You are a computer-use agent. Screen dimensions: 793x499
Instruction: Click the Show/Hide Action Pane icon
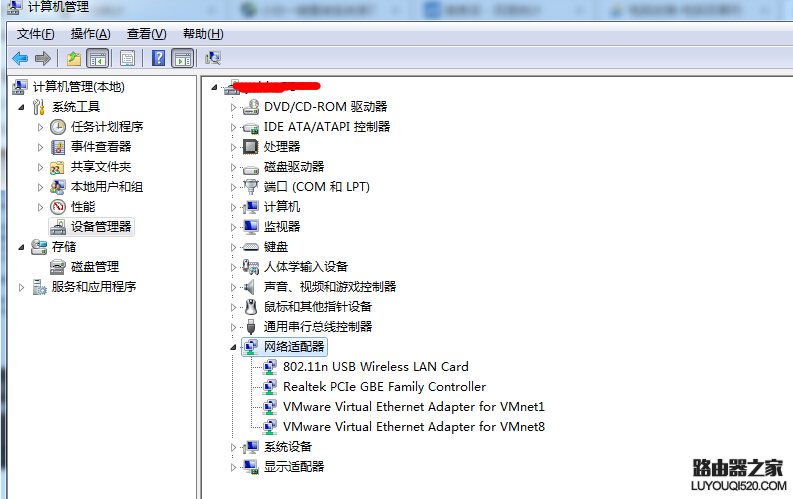pos(183,59)
